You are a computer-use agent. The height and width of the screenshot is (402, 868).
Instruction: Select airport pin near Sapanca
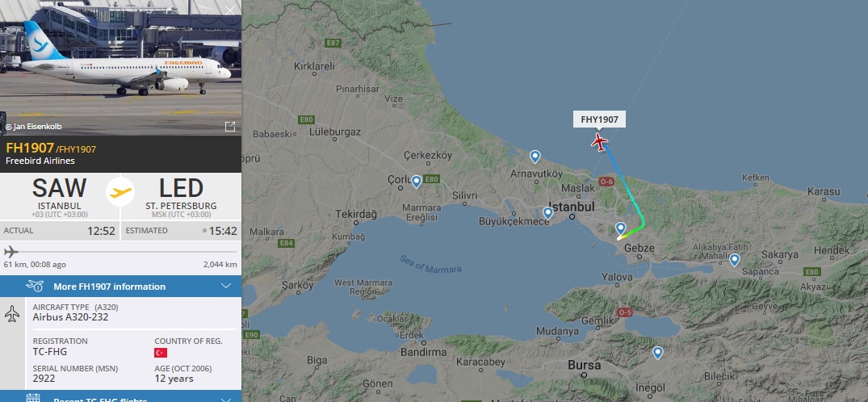coord(734,260)
